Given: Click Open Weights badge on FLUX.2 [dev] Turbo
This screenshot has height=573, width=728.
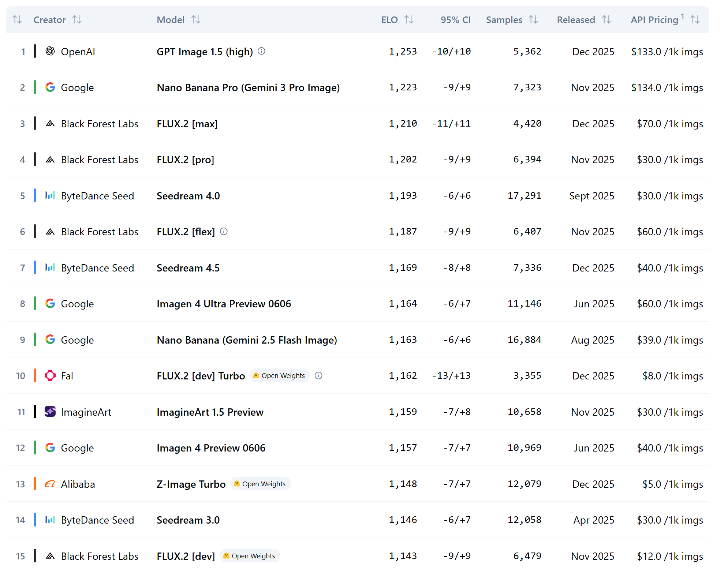Looking at the screenshot, I should [x=280, y=376].
